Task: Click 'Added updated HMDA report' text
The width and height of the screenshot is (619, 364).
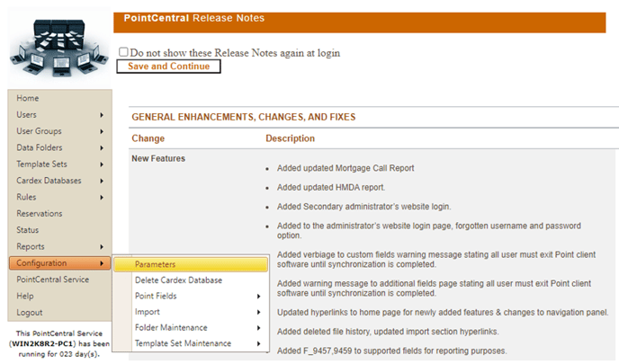Action: tap(331, 187)
